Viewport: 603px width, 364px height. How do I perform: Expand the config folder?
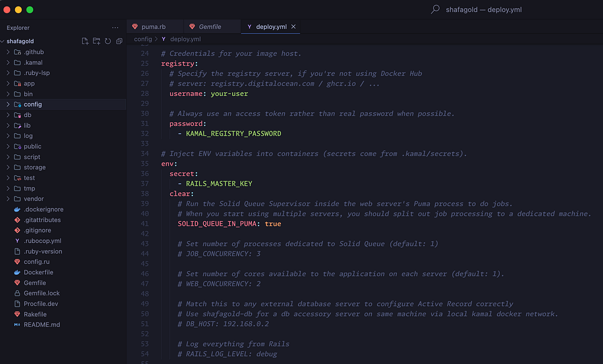point(33,104)
